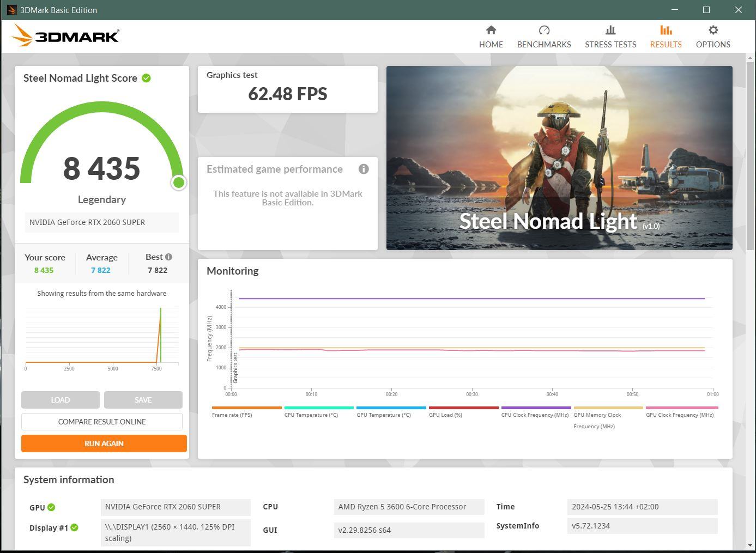Click the green check next to GPU label

[x=51, y=507]
